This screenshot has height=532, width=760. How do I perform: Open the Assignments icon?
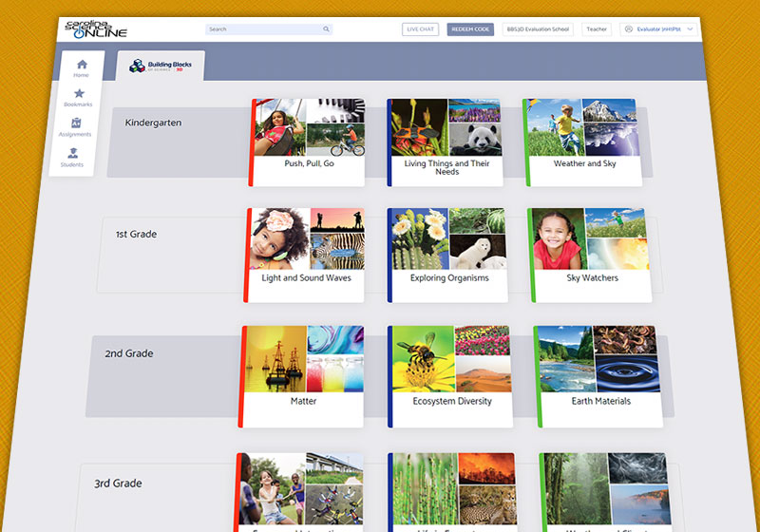[76, 123]
